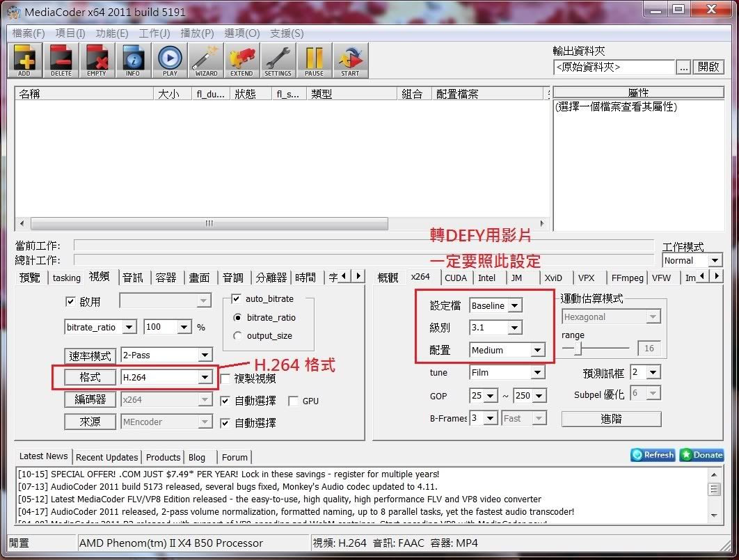
Task: Click the 速率模式 button
Action: tap(90, 355)
